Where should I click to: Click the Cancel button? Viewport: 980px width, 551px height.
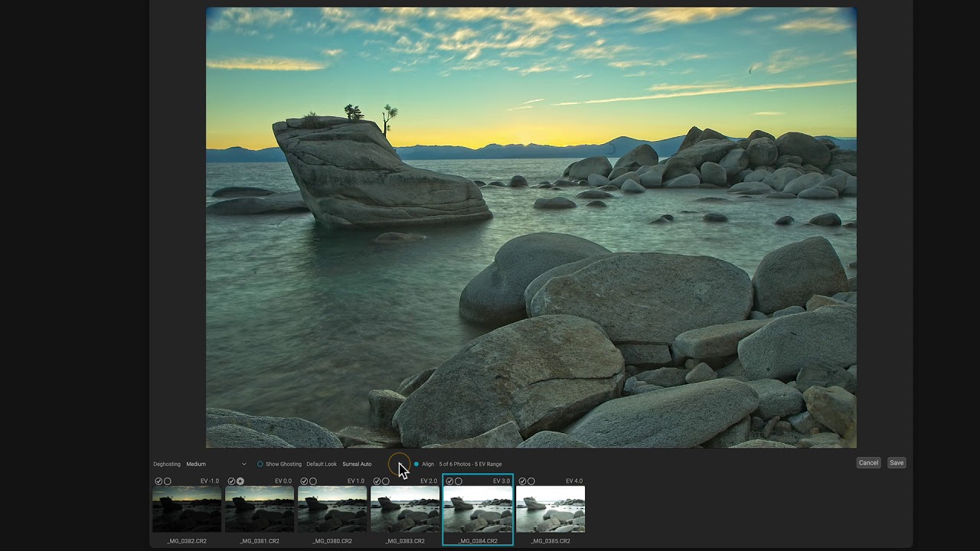[x=868, y=463]
